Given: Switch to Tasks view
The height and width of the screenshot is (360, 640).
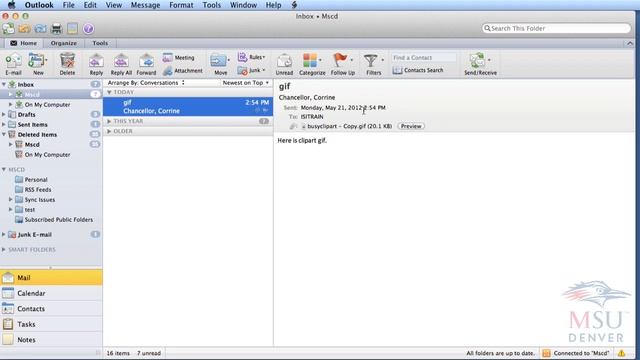Looking at the screenshot, I should [51, 324].
